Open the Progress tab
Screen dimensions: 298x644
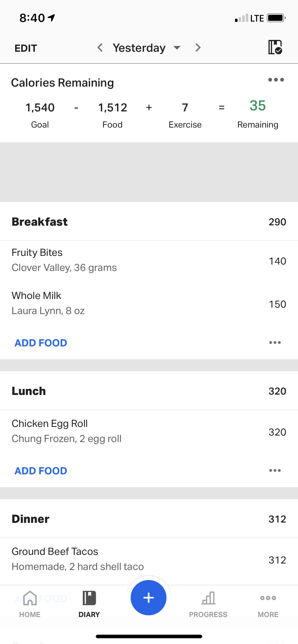pyautogui.click(x=208, y=604)
